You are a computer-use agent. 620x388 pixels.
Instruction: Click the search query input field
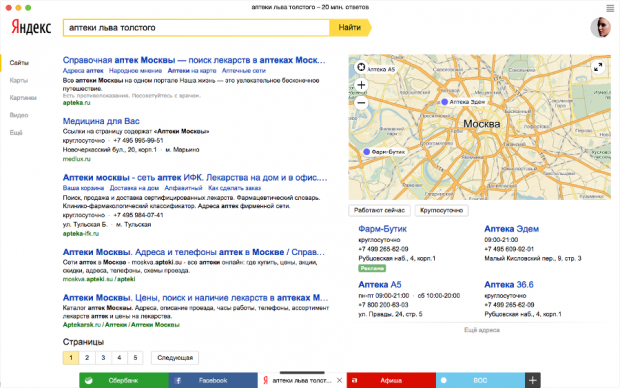pos(197,28)
